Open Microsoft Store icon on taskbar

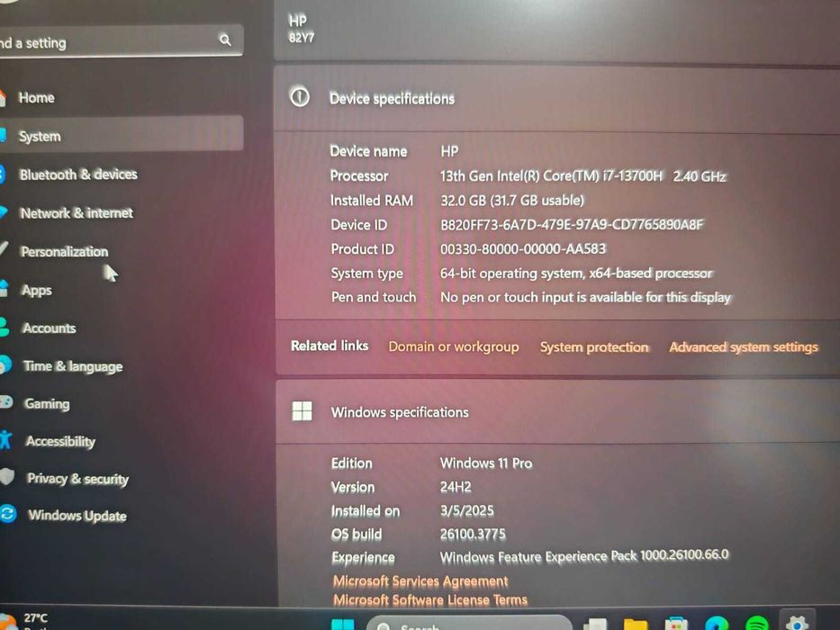pyautogui.click(x=676, y=625)
